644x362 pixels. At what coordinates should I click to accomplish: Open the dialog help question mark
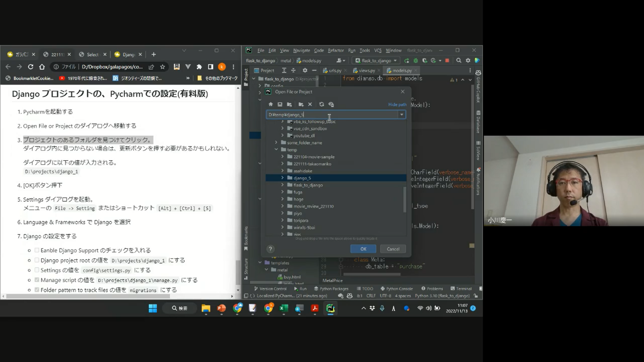[x=270, y=249]
